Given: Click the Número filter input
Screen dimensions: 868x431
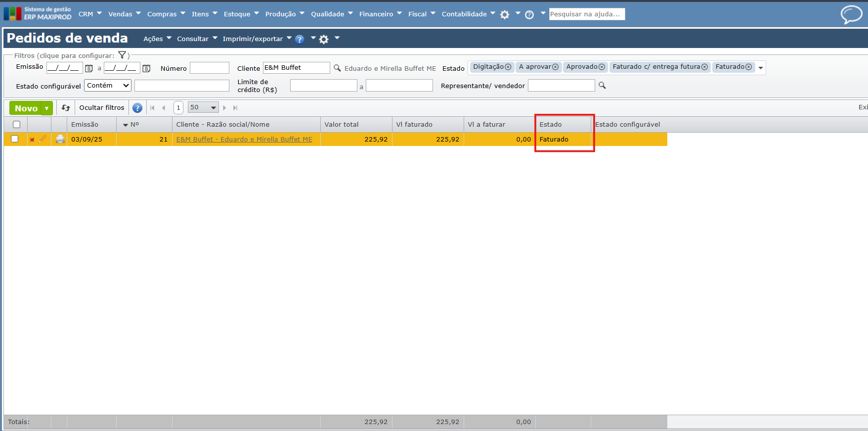Looking at the screenshot, I should pyautogui.click(x=210, y=68).
